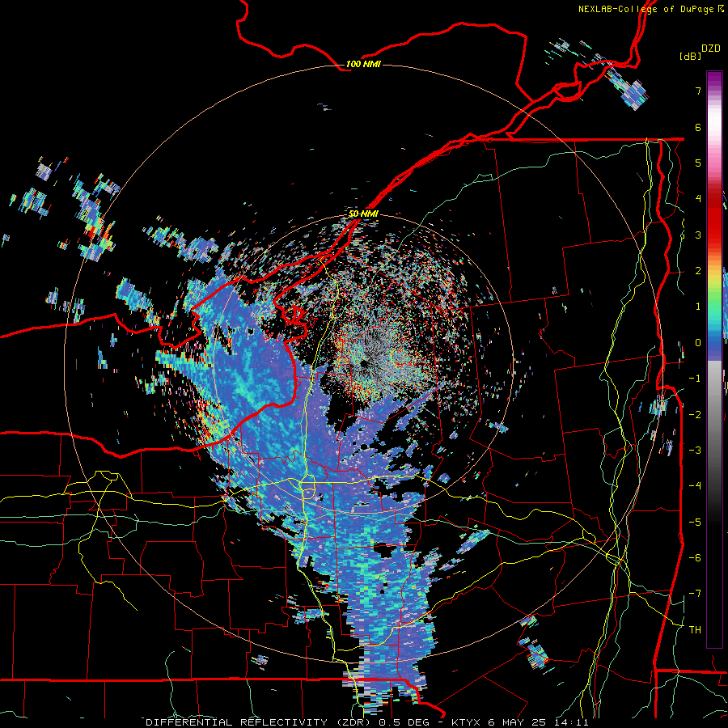Select the 5 dB scale label

[698, 163]
